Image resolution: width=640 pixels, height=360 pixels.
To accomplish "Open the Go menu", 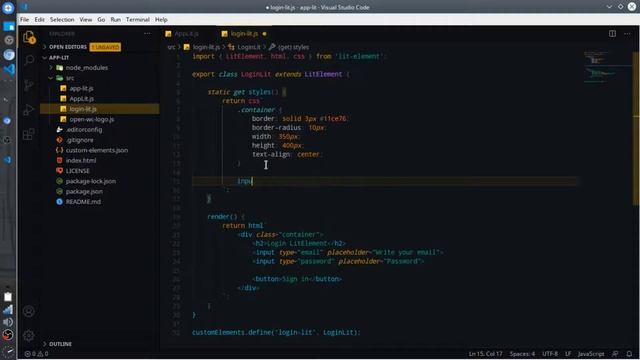I will click(101, 20).
